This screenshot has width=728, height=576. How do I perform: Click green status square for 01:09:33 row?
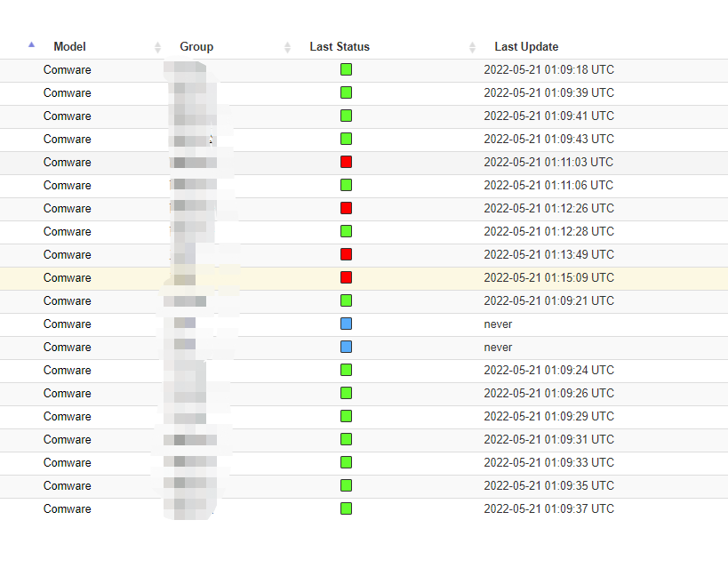point(346,462)
